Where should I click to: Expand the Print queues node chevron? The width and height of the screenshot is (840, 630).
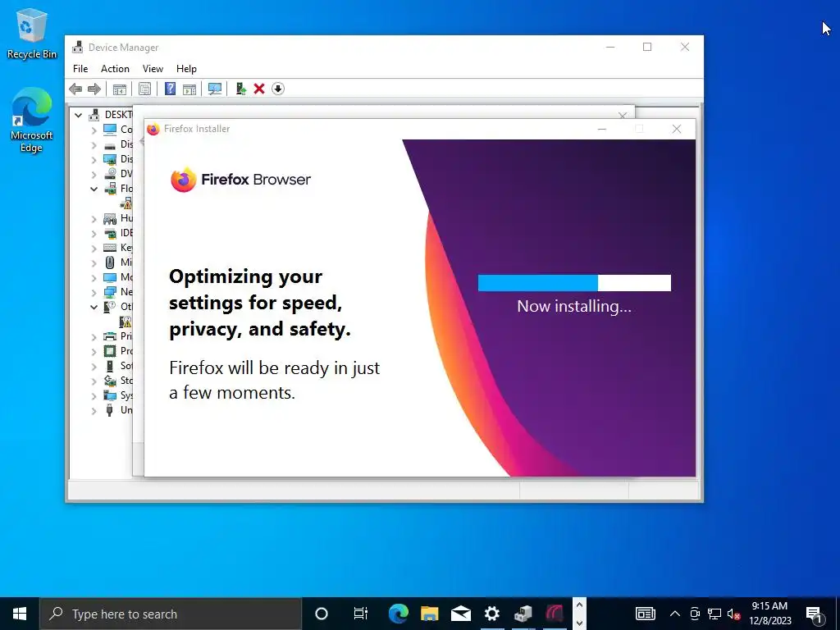(94, 336)
